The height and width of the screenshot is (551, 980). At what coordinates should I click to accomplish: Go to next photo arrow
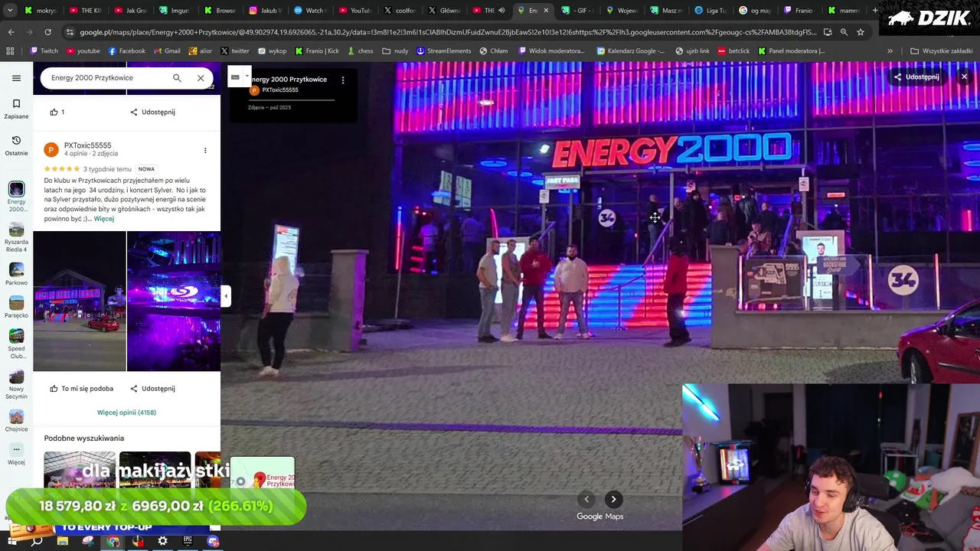[613, 499]
